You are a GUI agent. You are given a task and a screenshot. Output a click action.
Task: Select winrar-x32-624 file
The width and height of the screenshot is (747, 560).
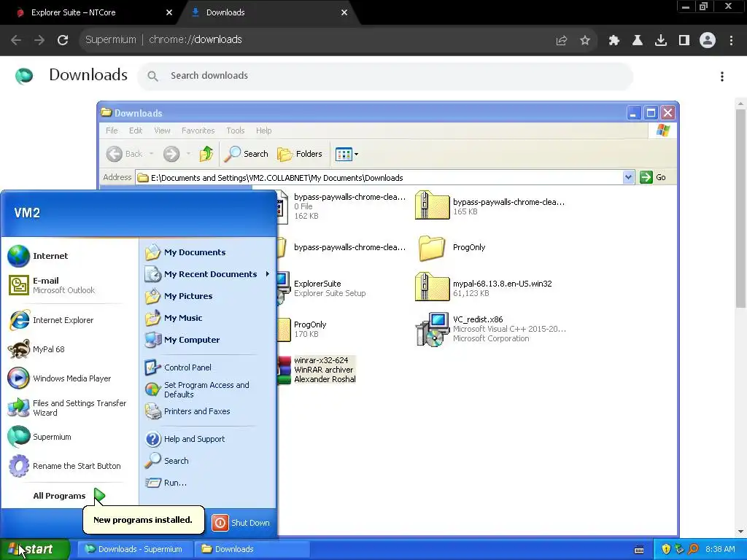coord(317,370)
